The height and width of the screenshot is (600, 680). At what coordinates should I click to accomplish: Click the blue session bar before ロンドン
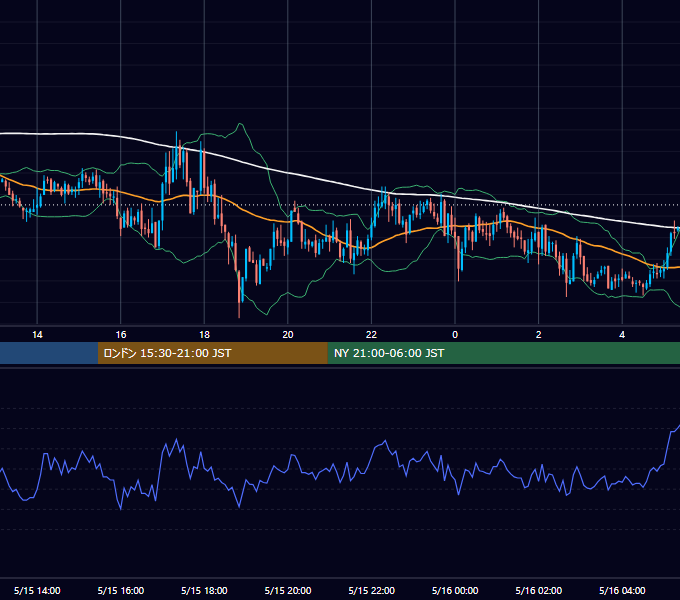coord(49,353)
